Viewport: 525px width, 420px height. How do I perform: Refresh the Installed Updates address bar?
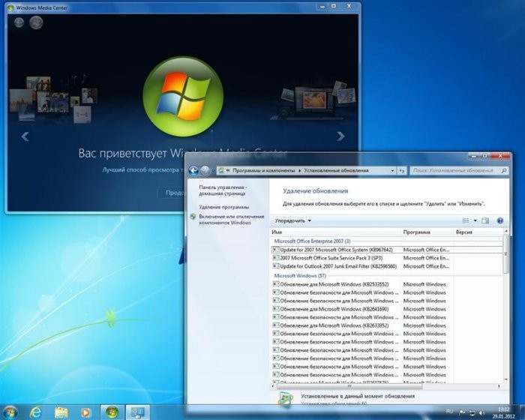pyautogui.click(x=402, y=170)
